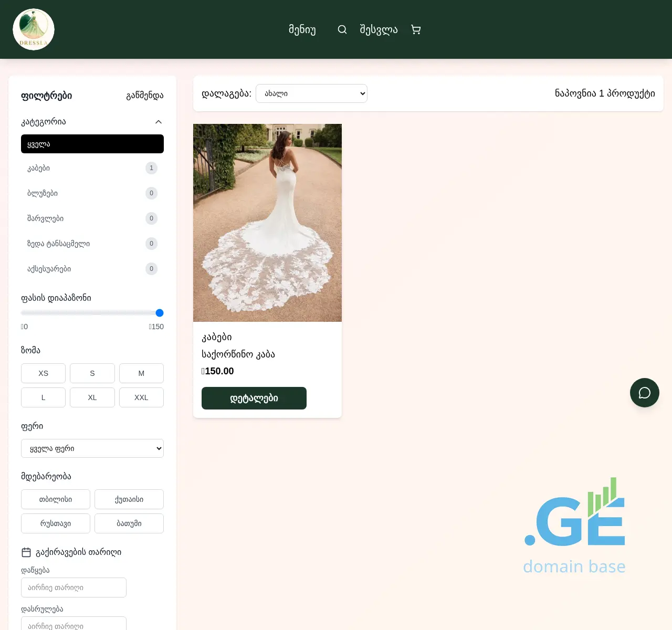Click the დეტალები button on the dress

tap(254, 398)
